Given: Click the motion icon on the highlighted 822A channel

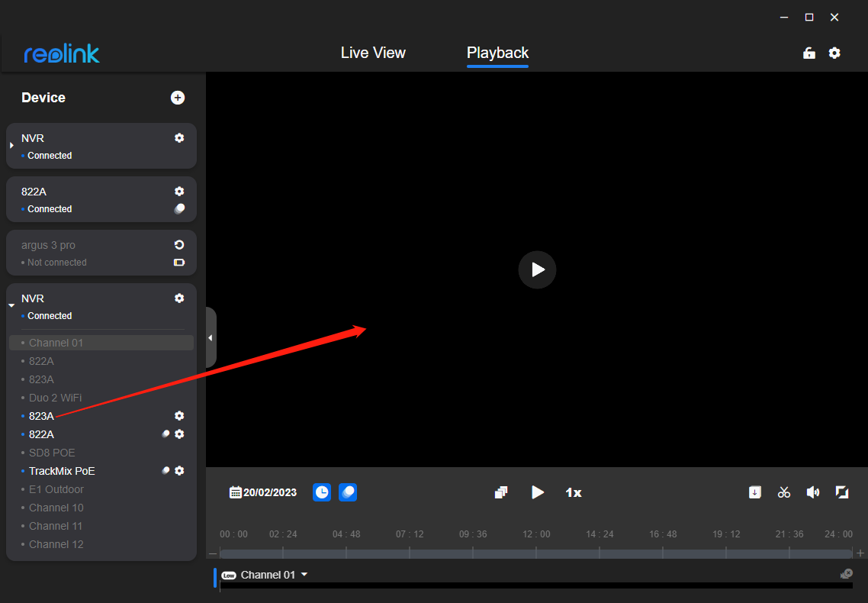Looking at the screenshot, I should (x=165, y=434).
